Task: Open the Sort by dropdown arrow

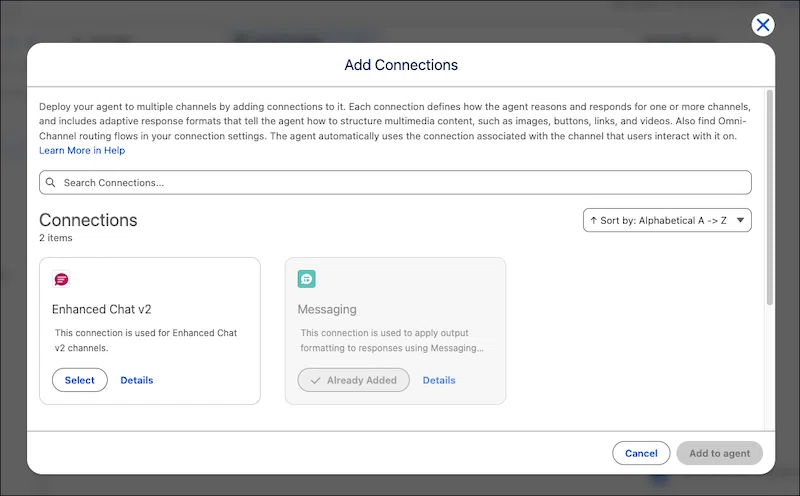Action: tap(740, 220)
